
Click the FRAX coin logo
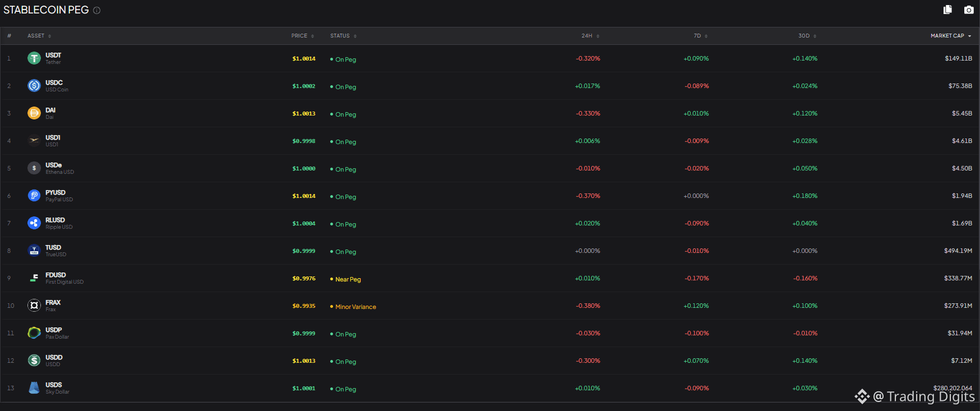[34, 305]
